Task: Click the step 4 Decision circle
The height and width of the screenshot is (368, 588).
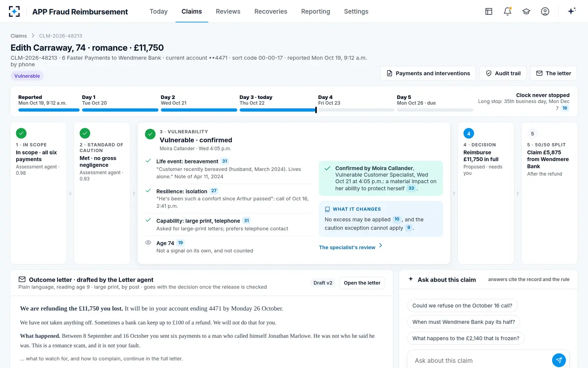Action: (x=469, y=133)
